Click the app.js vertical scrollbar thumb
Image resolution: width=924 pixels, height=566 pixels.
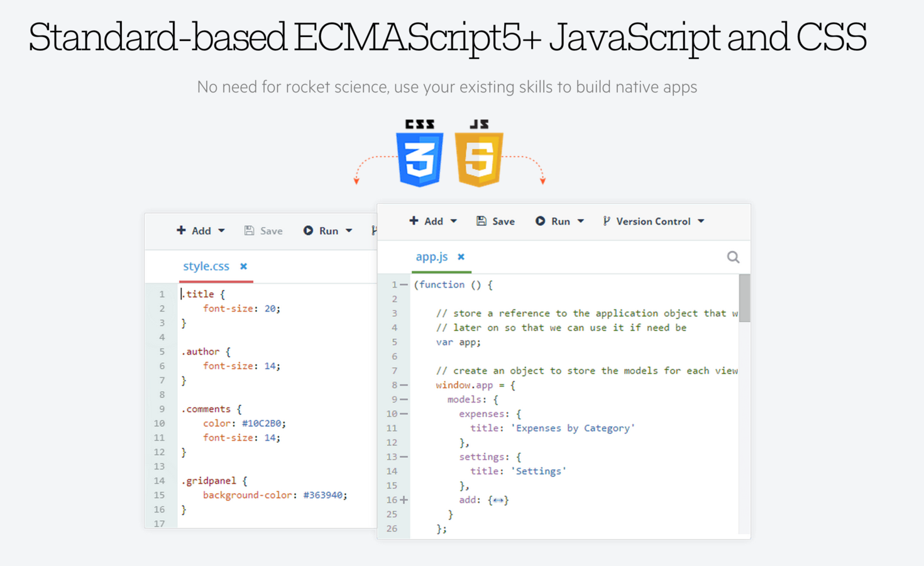tap(744, 298)
